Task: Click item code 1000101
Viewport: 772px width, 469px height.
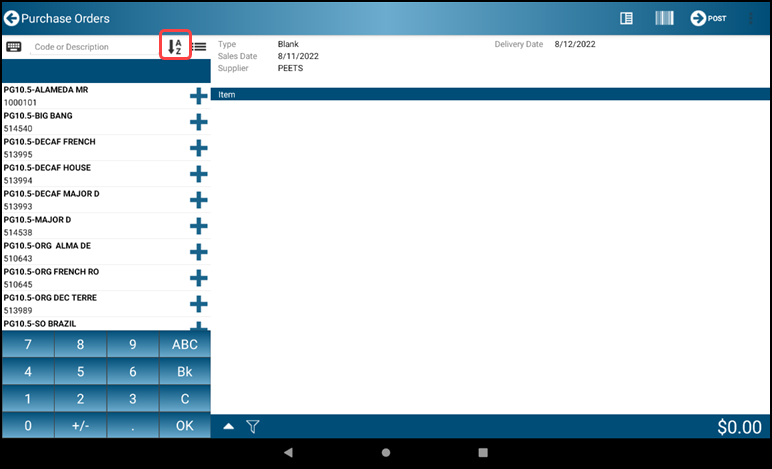Action: [x=20, y=102]
